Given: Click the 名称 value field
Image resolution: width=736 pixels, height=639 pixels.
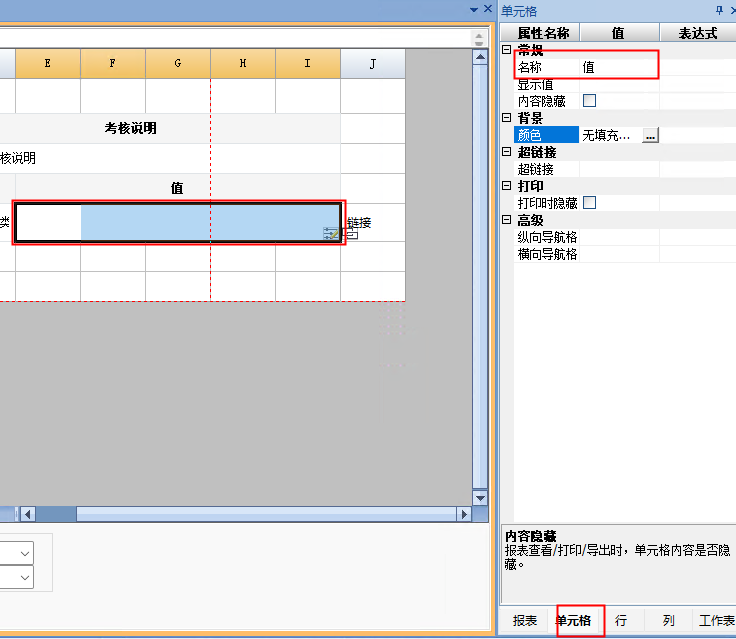Looking at the screenshot, I should coord(618,67).
